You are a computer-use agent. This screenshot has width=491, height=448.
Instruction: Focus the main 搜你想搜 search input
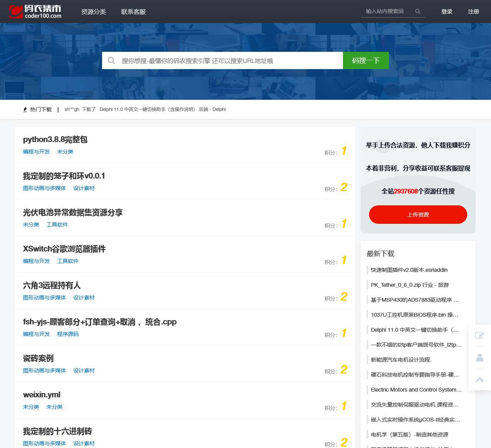coord(230,61)
